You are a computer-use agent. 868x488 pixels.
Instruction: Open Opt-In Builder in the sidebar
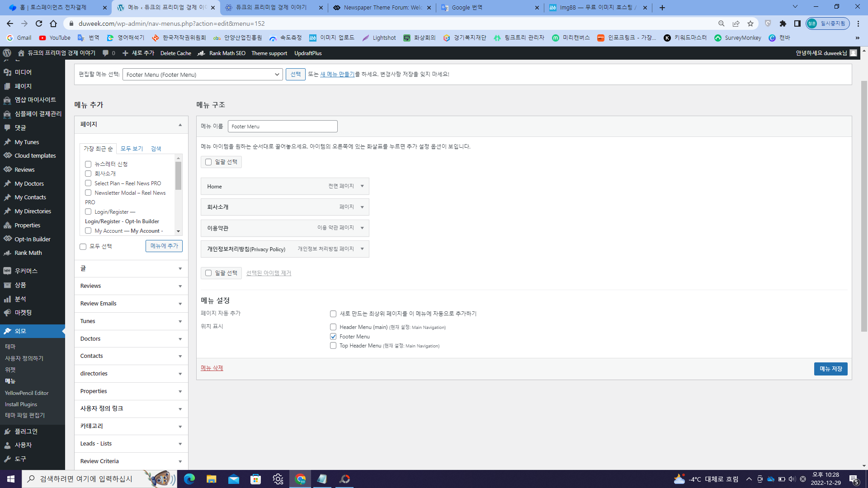point(33,239)
